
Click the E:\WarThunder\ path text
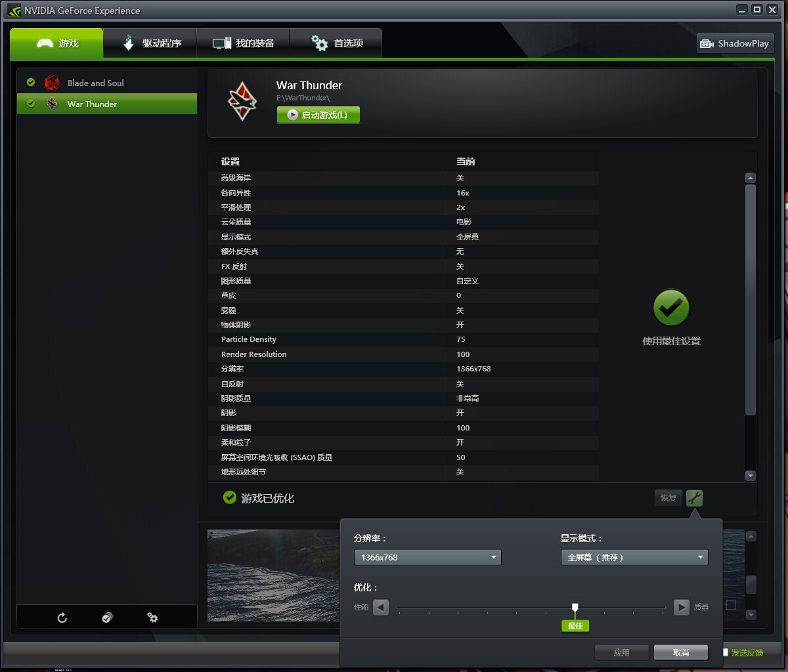click(x=303, y=98)
